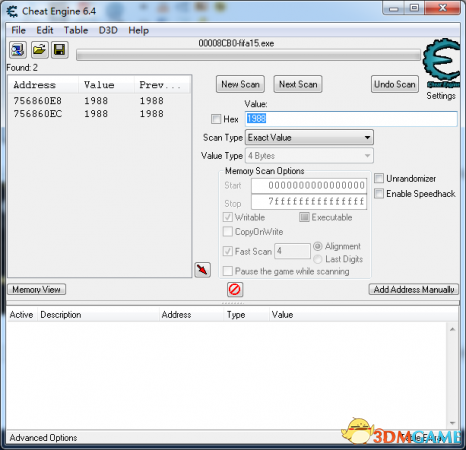Click the address table Address column header
The image size is (466, 450).
point(191,315)
